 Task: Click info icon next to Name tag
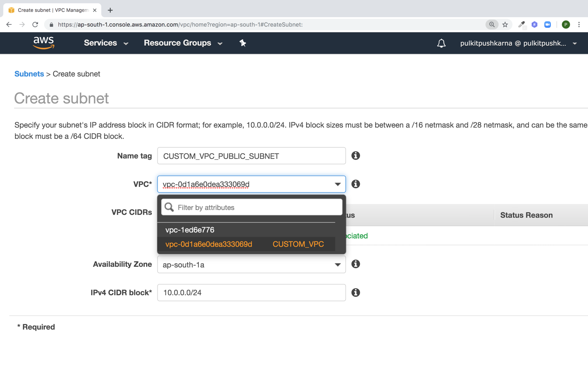tap(356, 156)
